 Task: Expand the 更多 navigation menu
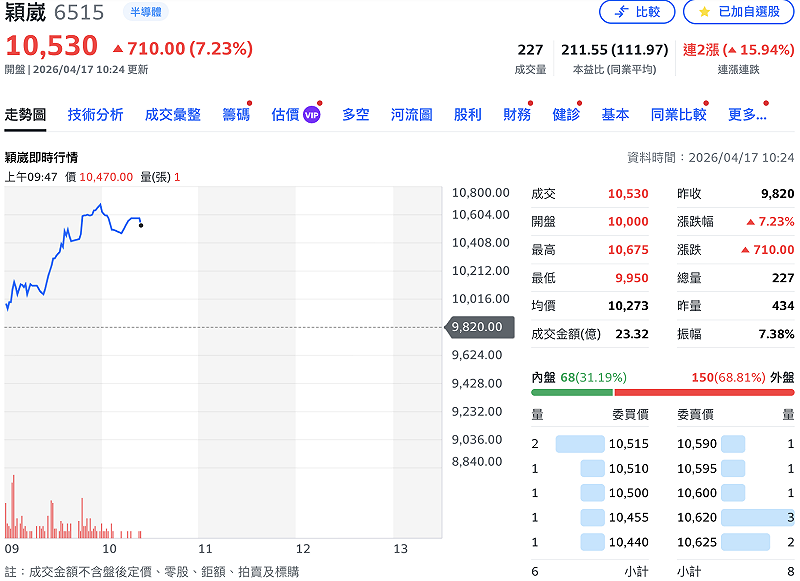747,115
